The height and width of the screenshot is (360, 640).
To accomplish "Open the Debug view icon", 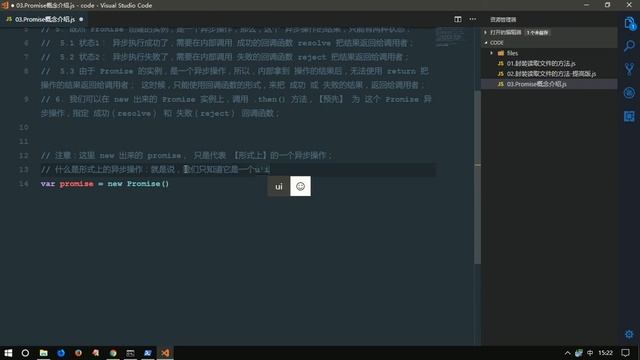I will tap(629, 93).
